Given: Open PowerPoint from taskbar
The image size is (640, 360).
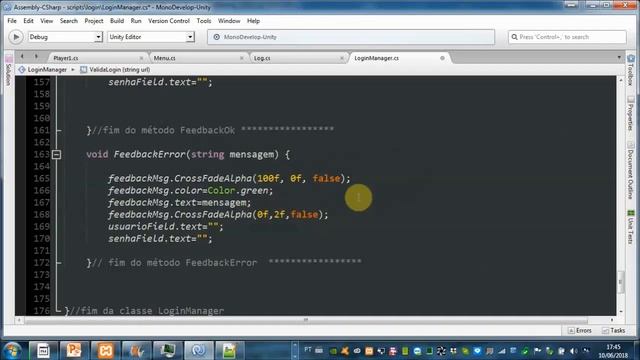Looking at the screenshot, I should click(74, 351).
